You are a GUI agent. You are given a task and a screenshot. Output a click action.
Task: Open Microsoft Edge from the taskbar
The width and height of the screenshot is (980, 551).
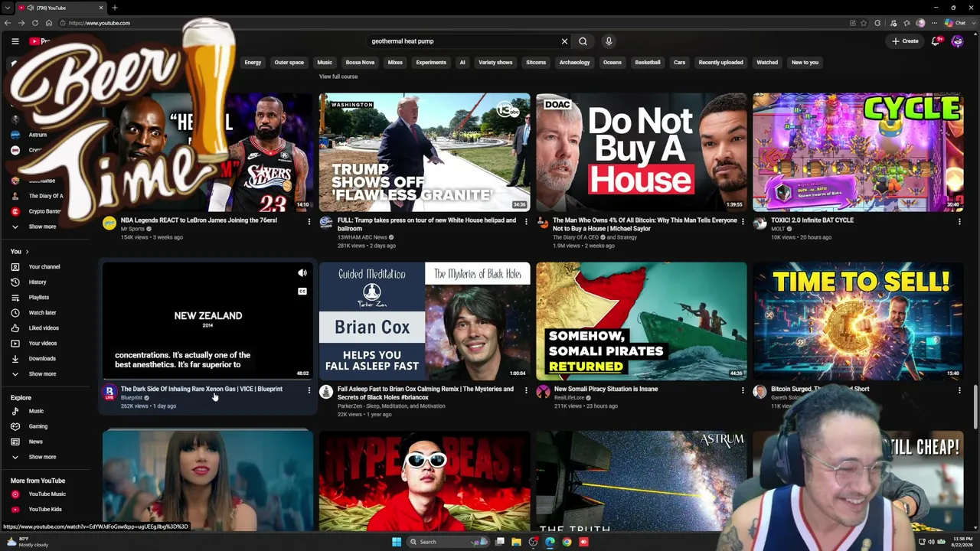pos(550,542)
